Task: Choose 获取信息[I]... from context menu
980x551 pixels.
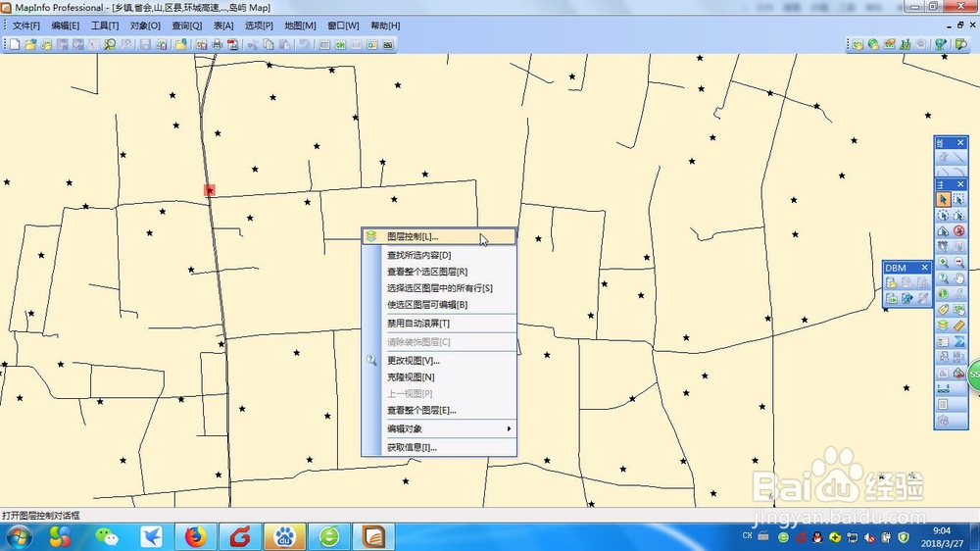Action: coord(439,447)
